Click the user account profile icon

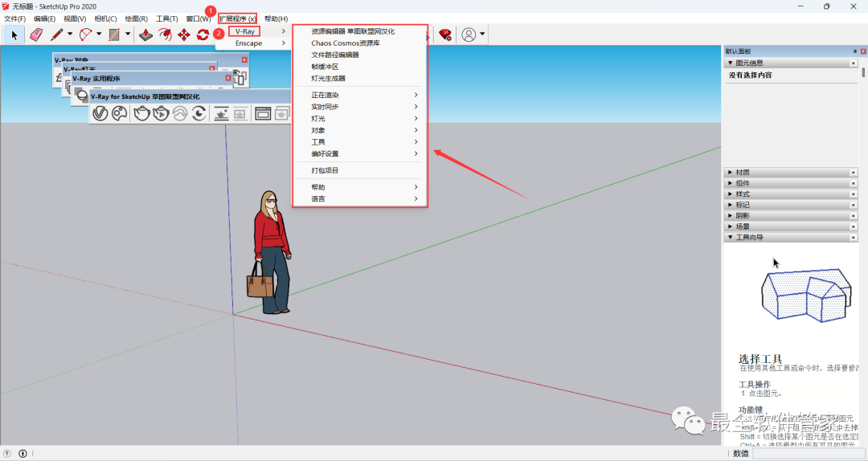click(469, 35)
